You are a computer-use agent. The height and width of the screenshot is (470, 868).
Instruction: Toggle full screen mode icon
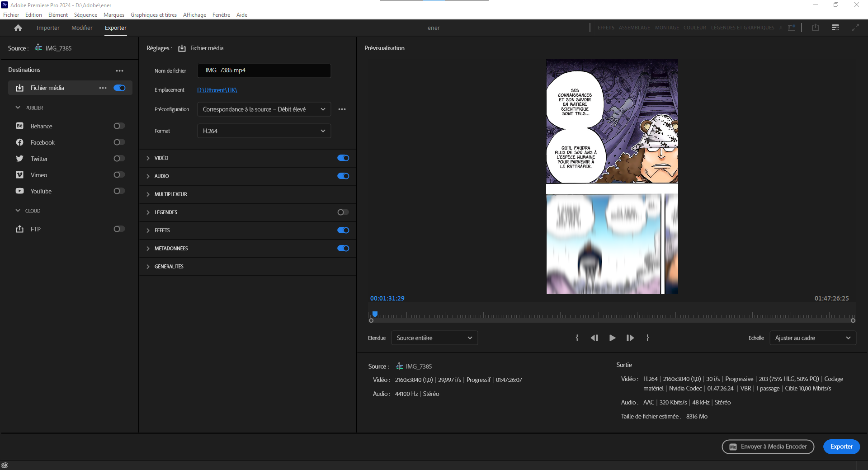point(855,28)
